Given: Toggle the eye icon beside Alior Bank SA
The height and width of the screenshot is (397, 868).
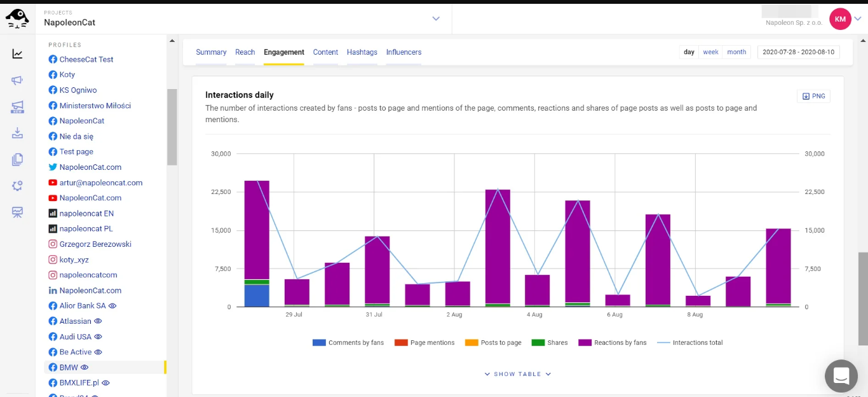Looking at the screenshot, I should click(112, 306).
